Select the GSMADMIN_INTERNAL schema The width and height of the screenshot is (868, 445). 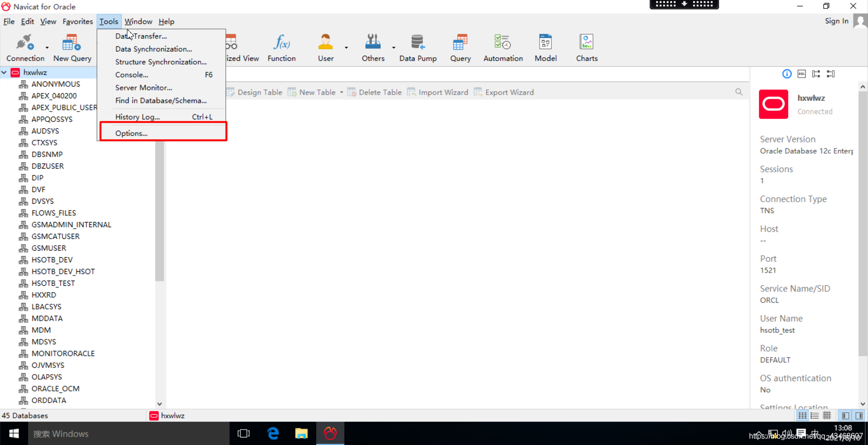[x=71, y=225]
